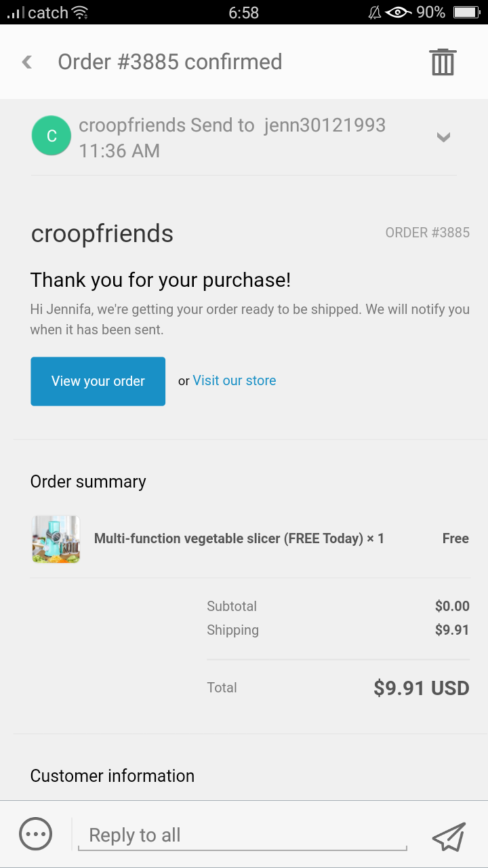Tap the Wi-Fi signal icon in status bar
Viewport: 488px width, 868px height.
pos(80,12)
